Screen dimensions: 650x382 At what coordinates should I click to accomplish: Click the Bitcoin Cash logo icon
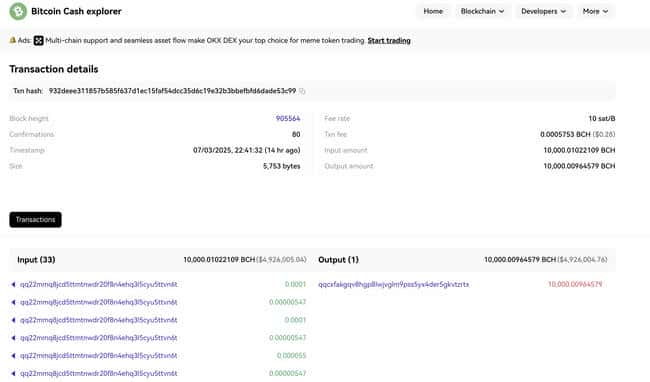[x=18, y=11]
